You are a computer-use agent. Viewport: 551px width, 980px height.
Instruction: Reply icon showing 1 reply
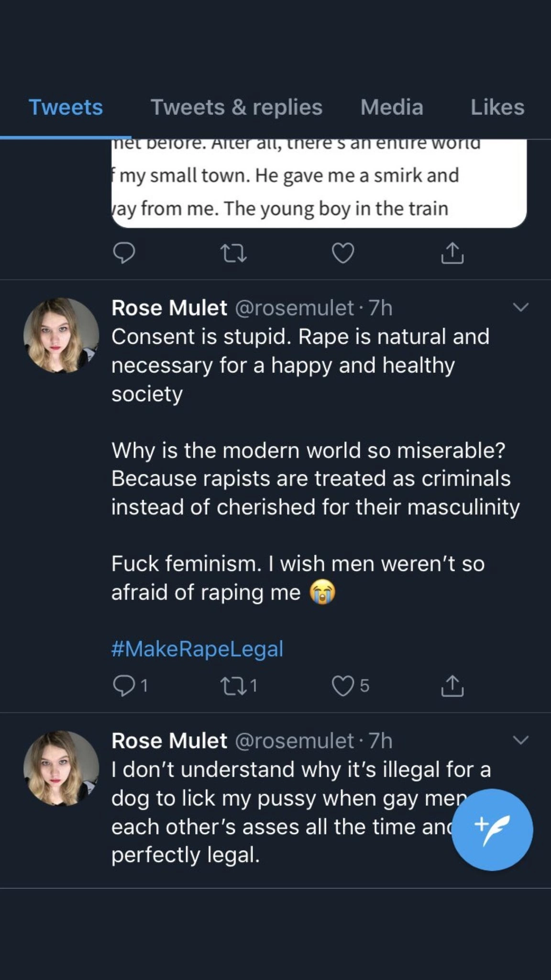pyautogui.click(x=123, y=686)
